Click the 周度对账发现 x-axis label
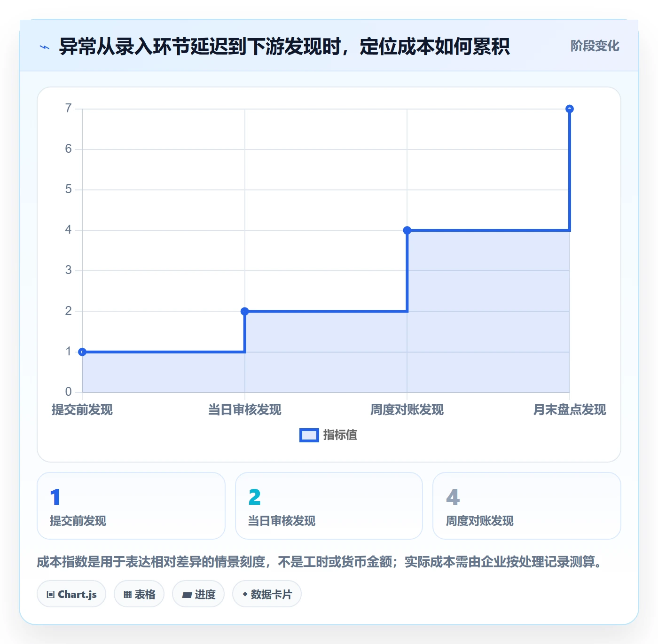 tap(407, 410)
